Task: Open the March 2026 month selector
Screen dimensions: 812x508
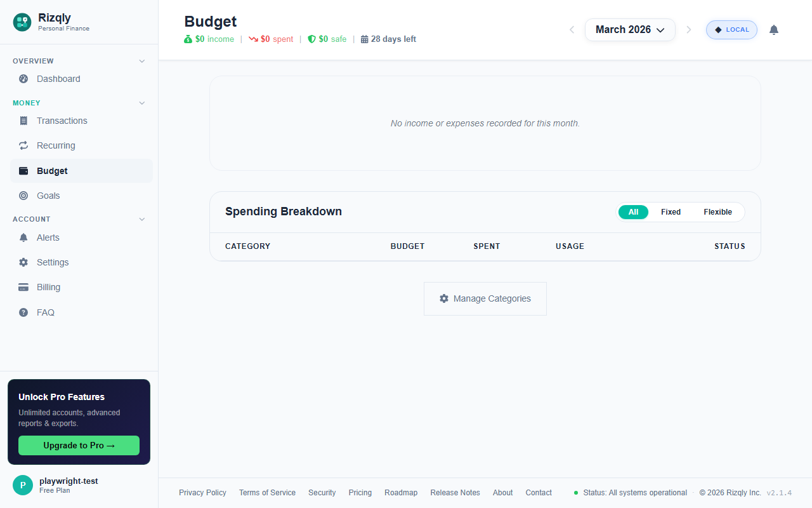Action: click(x=630, y=29)
